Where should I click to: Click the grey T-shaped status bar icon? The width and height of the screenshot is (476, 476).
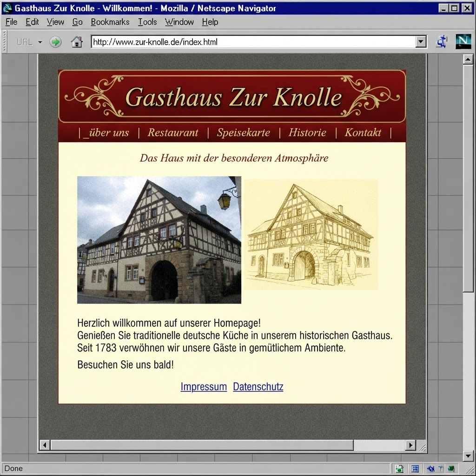pos(441,469)
